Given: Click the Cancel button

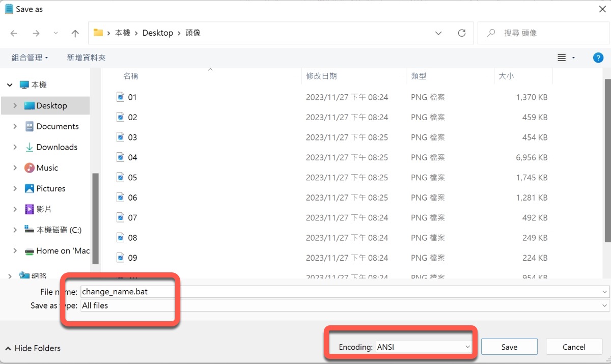Looking at the screenshot, I should click(574, 347).
